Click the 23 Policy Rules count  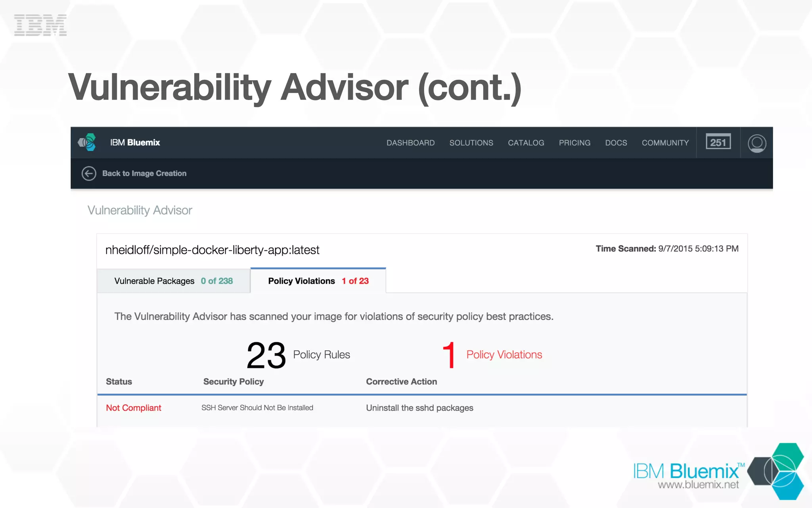click(x=298, y=355)
